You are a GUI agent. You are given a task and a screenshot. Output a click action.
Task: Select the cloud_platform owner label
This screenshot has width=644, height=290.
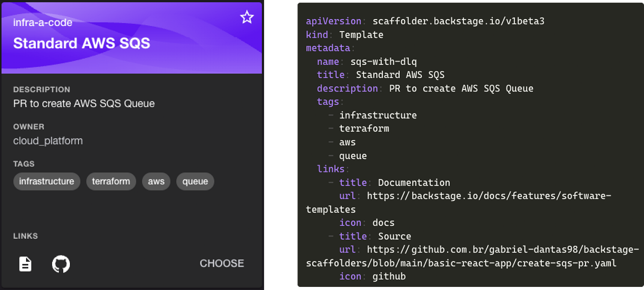pyautogui.click(x=47, y=141)
